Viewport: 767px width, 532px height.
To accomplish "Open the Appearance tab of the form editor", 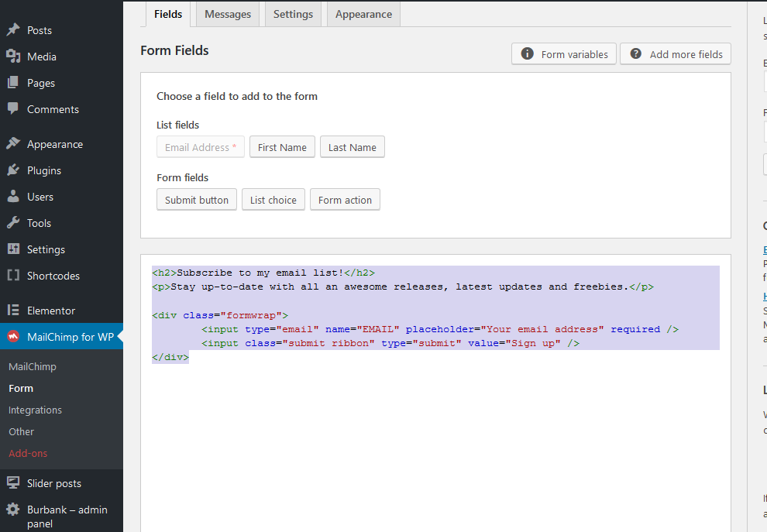I will pyautogui.click(x=363, y=14).
